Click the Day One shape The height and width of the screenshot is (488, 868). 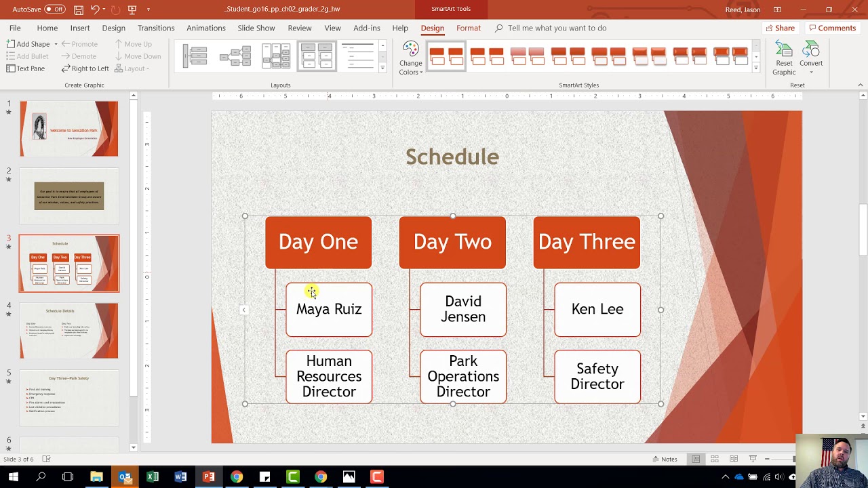pyautogui.click(x=318, y=242)
